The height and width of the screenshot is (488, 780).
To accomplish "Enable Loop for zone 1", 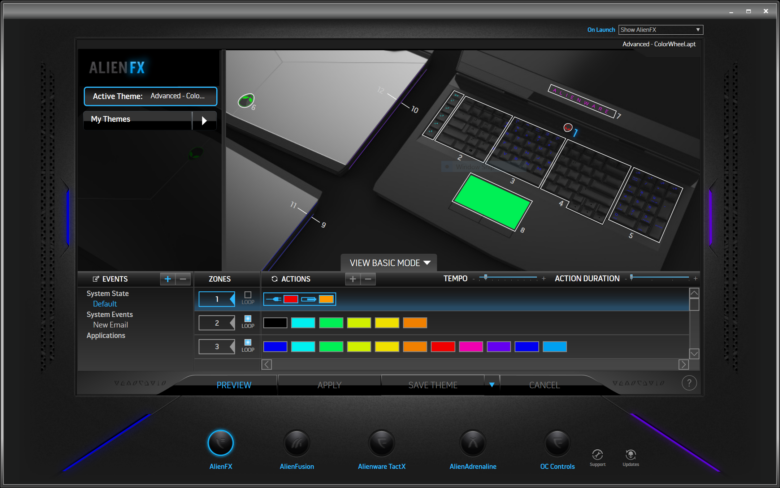I will 248,295.
